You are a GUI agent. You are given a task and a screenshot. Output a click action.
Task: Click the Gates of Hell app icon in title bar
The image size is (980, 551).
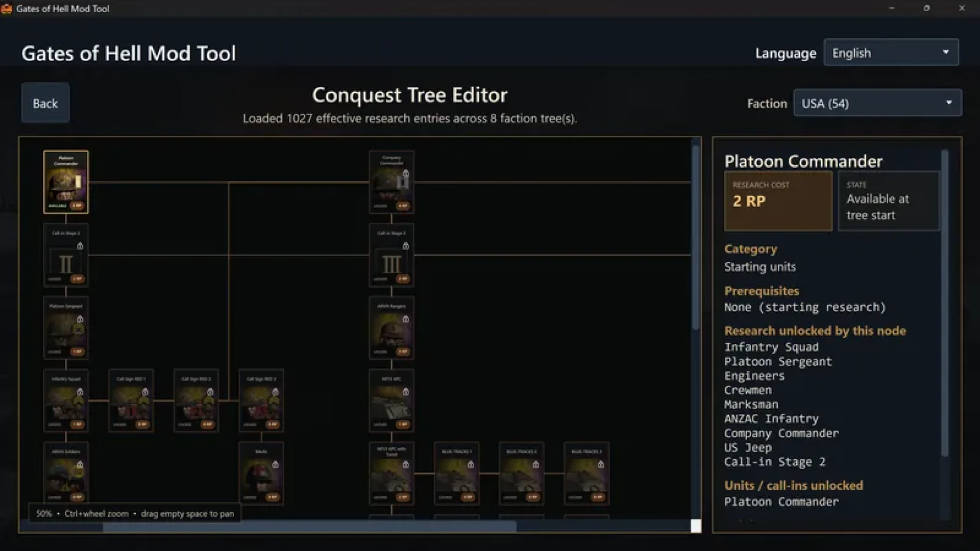pyautogui.click(x=7, y=8)
